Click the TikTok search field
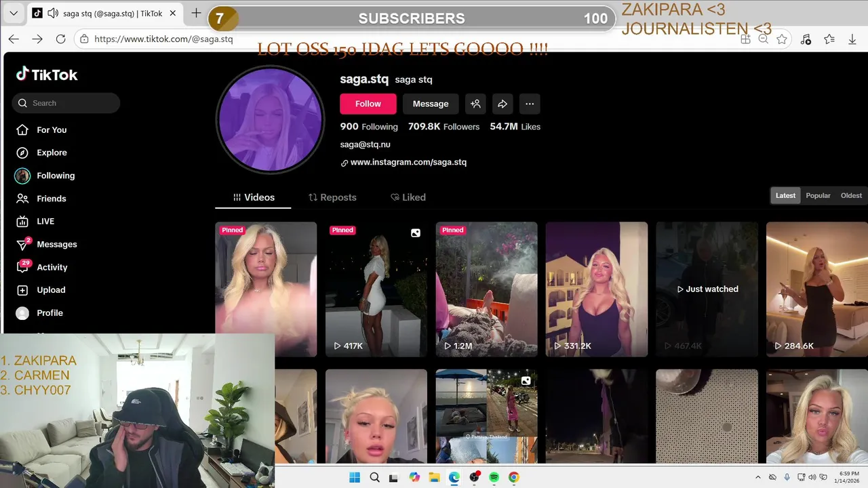 pyautogui.click(x=66, y=103)
